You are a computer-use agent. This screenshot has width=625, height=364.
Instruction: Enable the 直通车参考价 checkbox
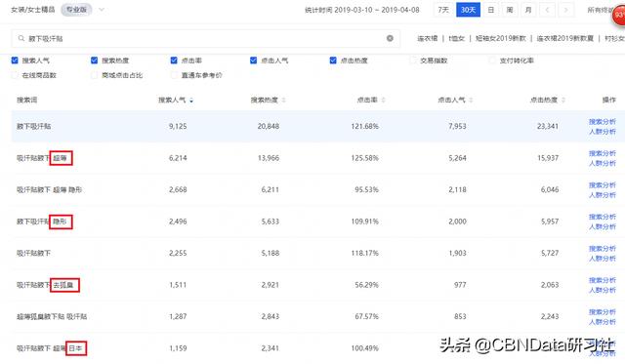coord(174,75)
